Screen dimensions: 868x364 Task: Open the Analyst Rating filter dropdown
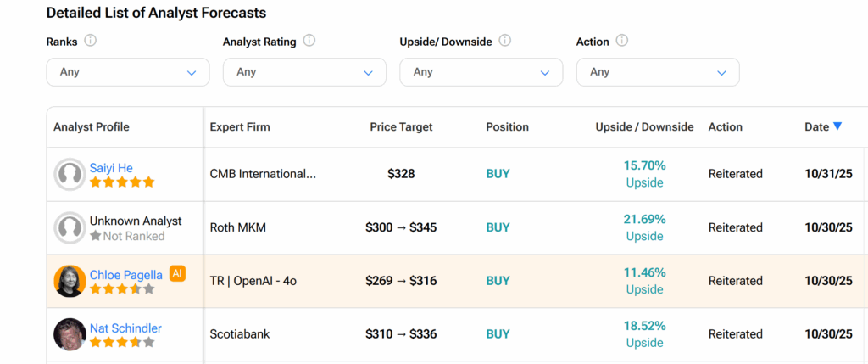point(304,72)
